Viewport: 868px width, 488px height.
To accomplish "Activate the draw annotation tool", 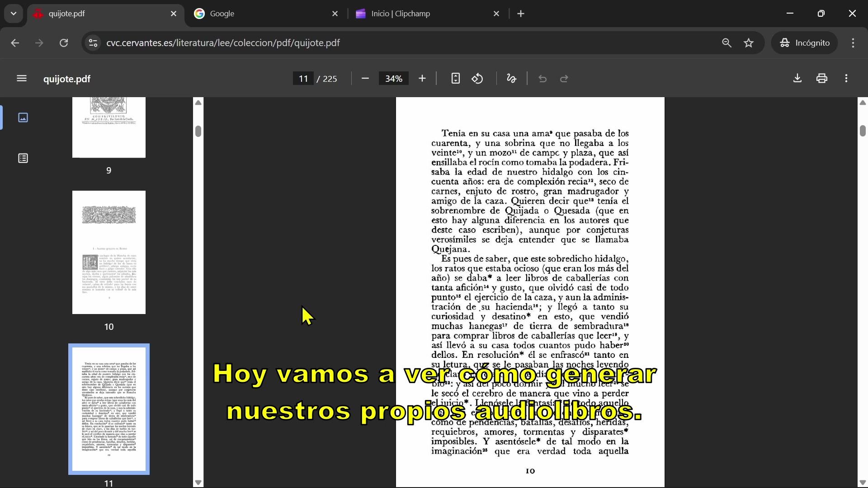I will [511, 79].
